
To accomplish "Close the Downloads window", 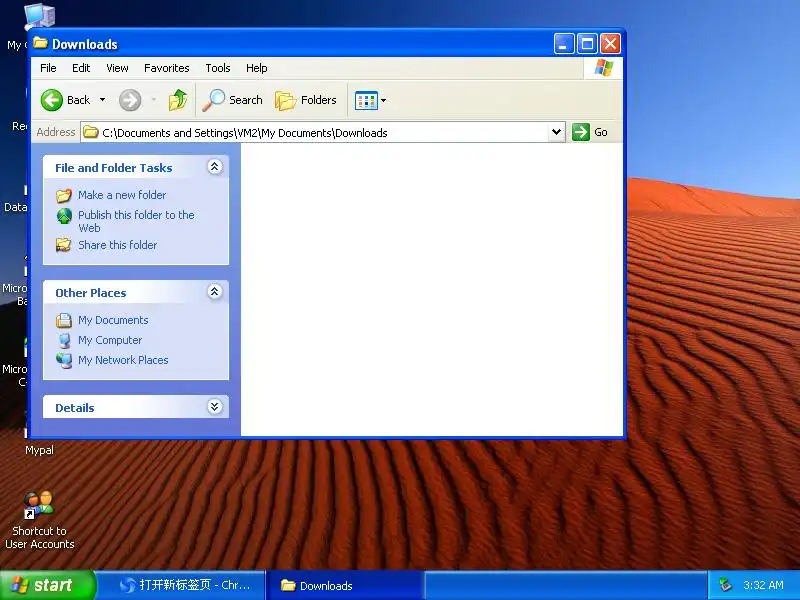I will point(610,44).
